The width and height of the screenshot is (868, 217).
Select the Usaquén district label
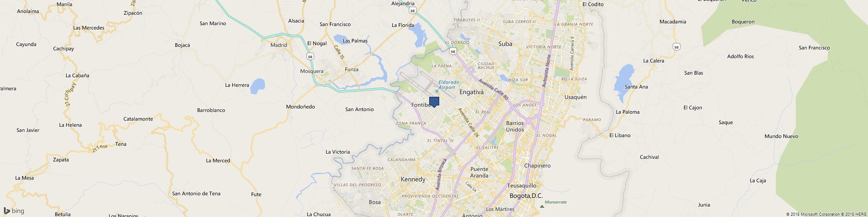575,97
